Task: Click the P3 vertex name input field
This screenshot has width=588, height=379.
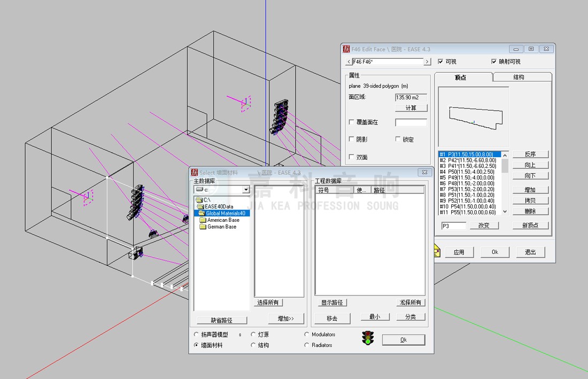Action: coord(453,226)
